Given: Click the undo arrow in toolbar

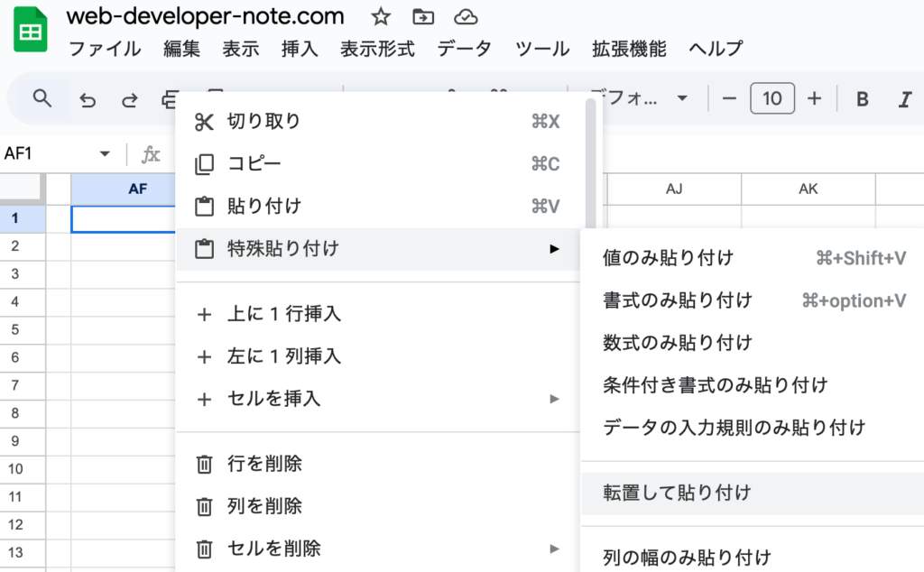Looking at the screenshot, I should tap(88, 99).
